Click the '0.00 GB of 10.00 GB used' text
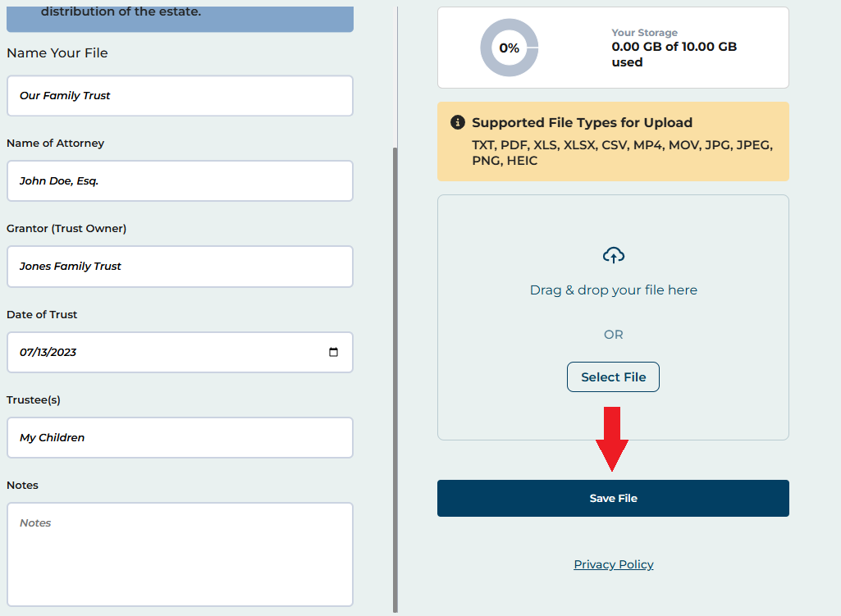Viewport: 841px width, 616px height. (x=674, y=54)
